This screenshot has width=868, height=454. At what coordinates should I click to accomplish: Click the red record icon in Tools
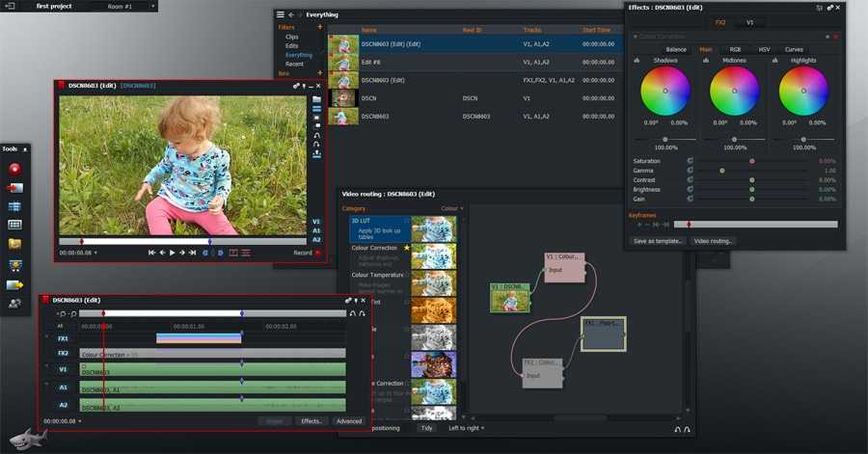(x=14, y=168)
